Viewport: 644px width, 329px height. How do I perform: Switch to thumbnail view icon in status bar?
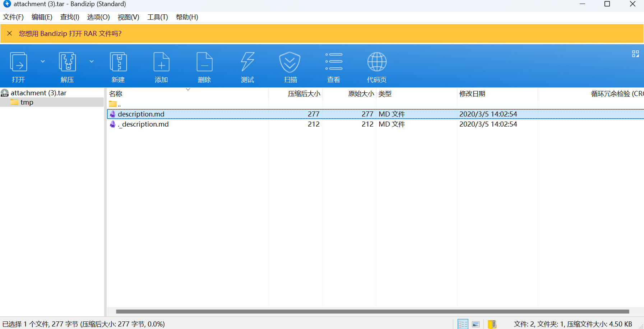pyautogui.click(x=476, y=324)
